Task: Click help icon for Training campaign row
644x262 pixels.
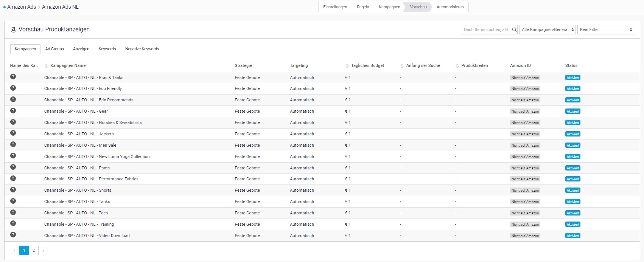Action: point(13,223)
